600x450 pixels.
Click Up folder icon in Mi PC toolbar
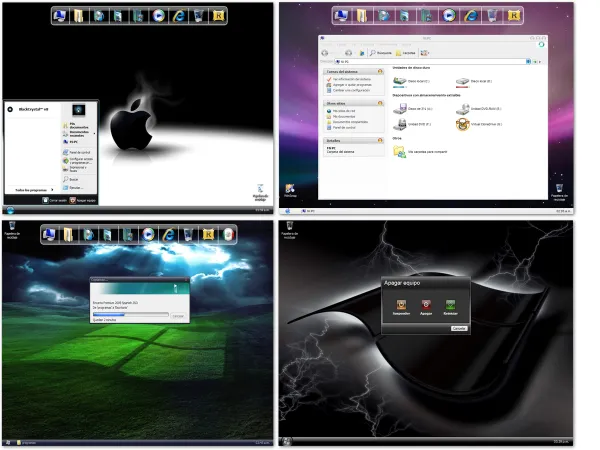click(x=361, y=53)
